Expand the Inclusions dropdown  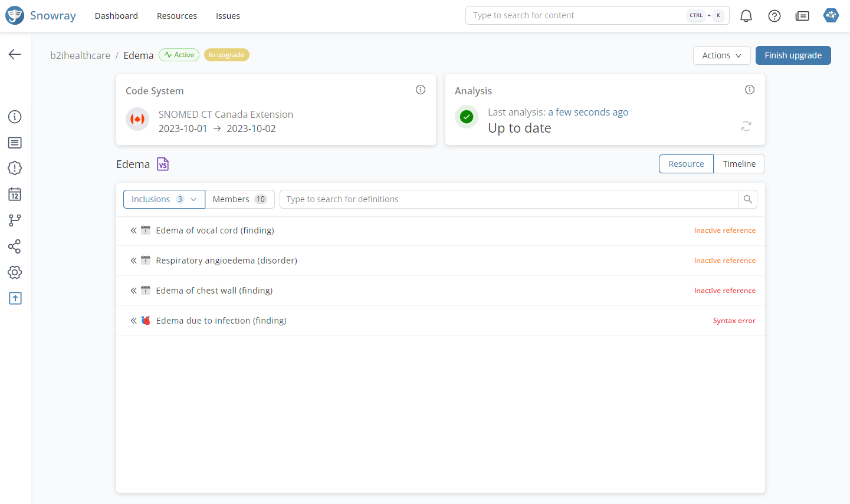164,199
